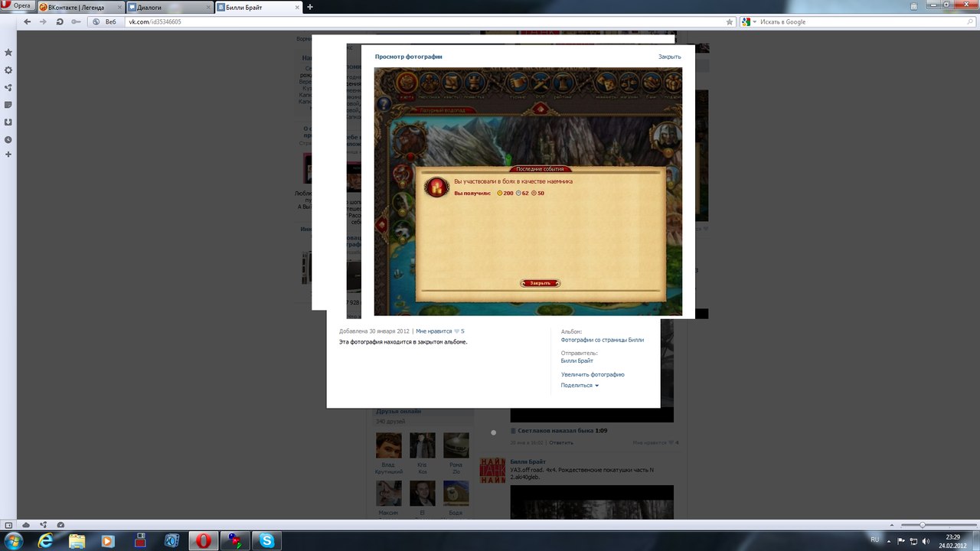Viewport: 980px width, 551px height.
Task: Click Opera Link cloud icon in status bar
Action: (x=26, y=525)
